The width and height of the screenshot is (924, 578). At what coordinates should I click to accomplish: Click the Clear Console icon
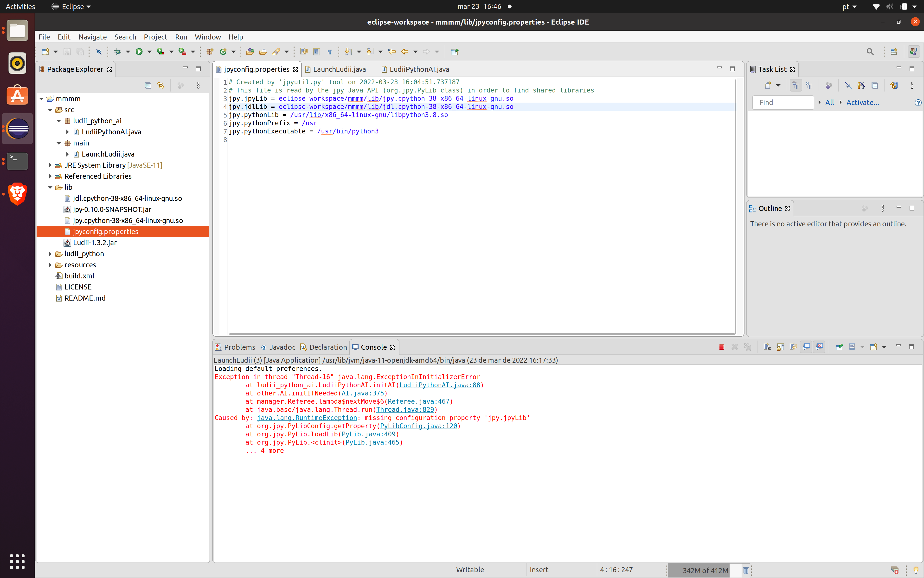pos(767,347)
